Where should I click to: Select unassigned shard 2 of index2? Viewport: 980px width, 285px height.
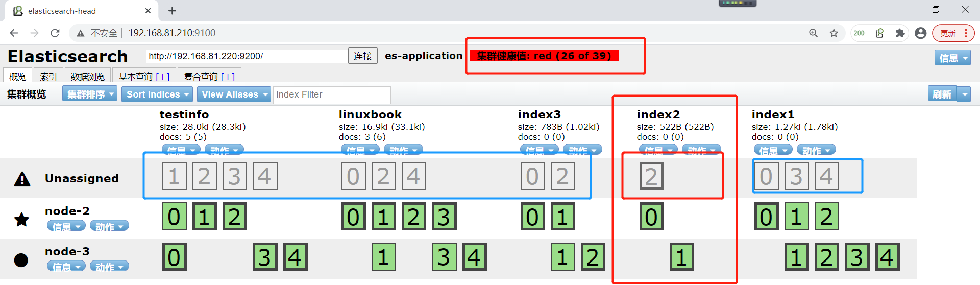652,176
